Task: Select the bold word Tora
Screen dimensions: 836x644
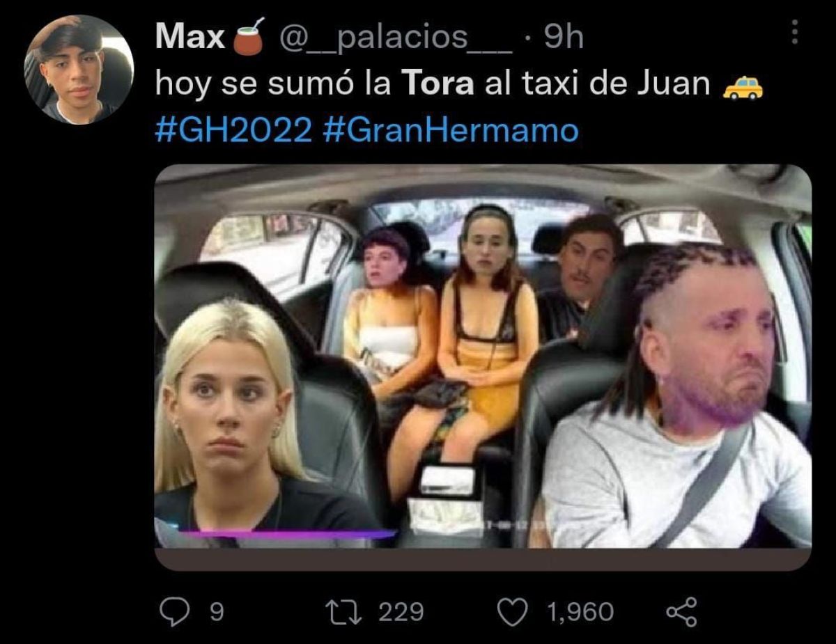Action: pos(439,85)
